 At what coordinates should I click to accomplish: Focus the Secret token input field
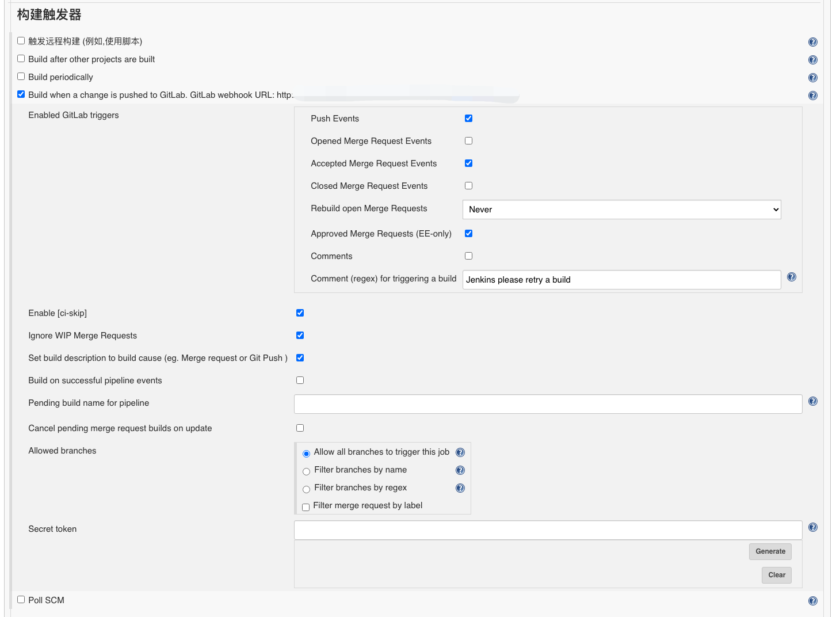tap(548, 530)
